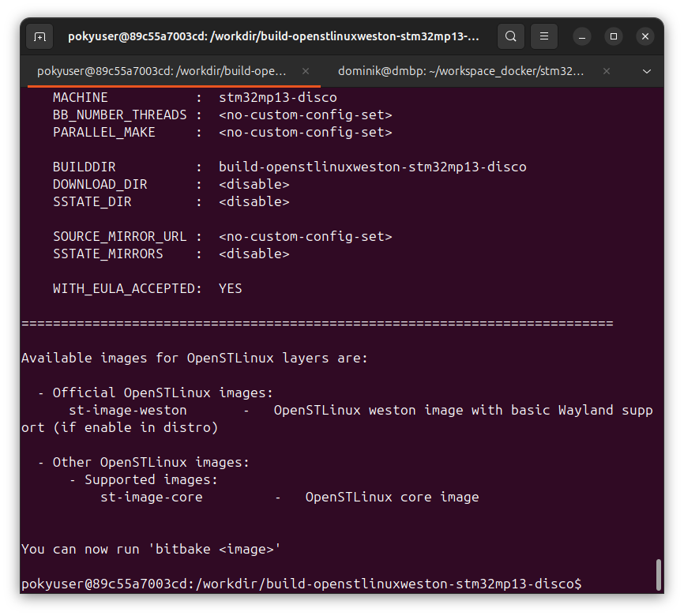
Task: Close the dominik@dmbp tab
Action: pyautogui.click(x=606, y=71)
